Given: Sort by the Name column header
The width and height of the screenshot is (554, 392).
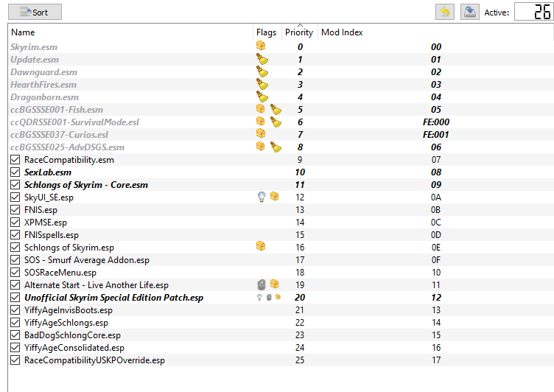Looking at the screenshot, I should point(23,32).
